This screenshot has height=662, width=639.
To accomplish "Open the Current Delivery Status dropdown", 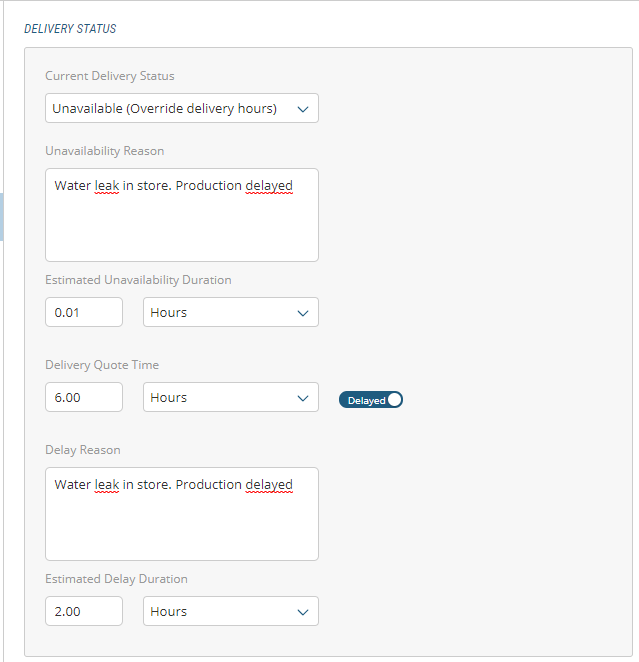I will [181, 108].
